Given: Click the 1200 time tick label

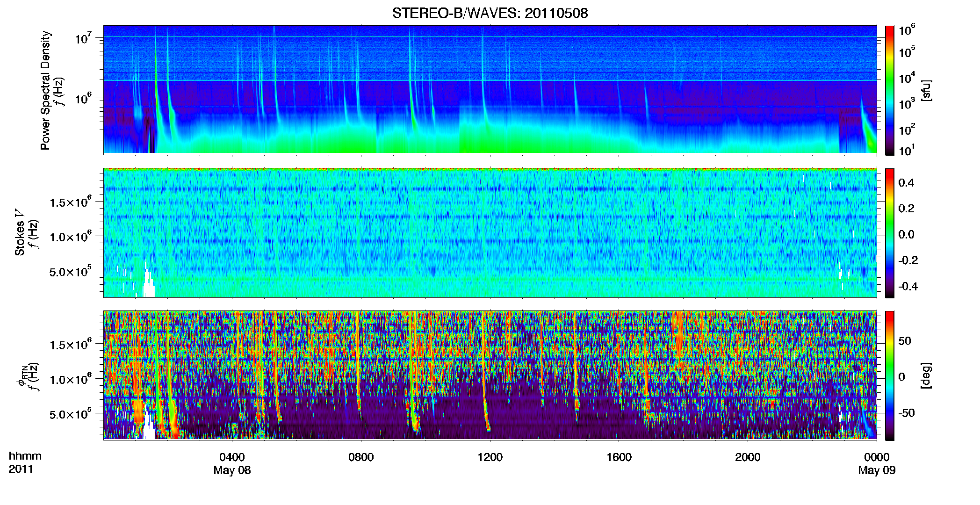Looking at the screenshot, I should pos(490,457).
